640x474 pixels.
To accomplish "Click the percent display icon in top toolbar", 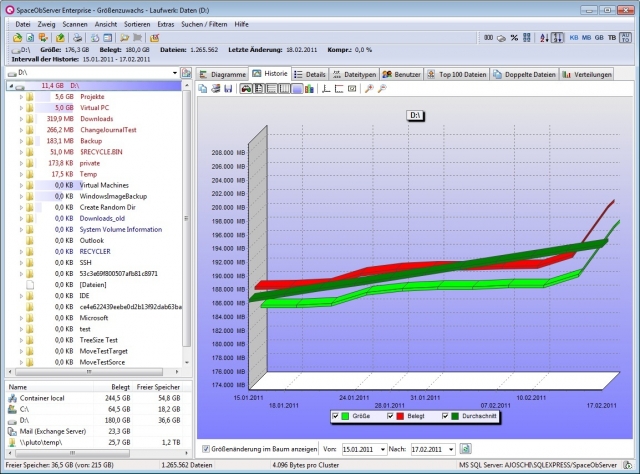I will coord(513,37).
